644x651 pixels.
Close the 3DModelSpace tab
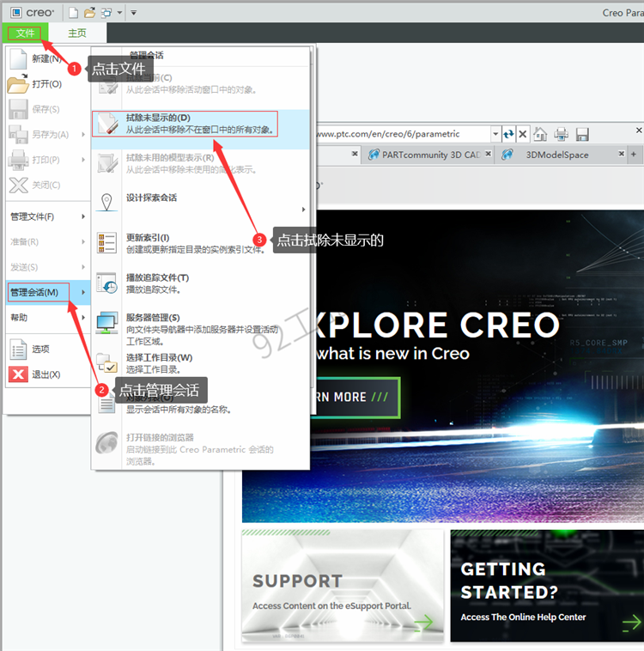(x=621, y=154)
